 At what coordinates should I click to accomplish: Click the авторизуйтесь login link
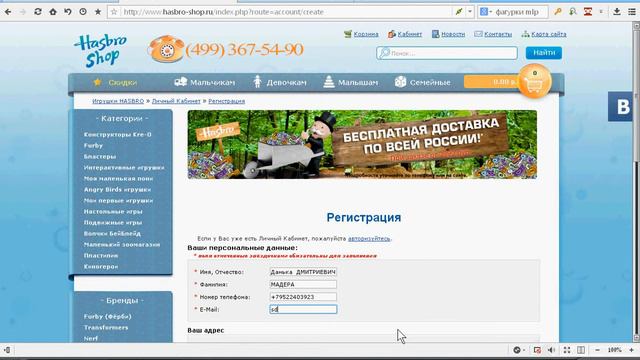(369, 238)
